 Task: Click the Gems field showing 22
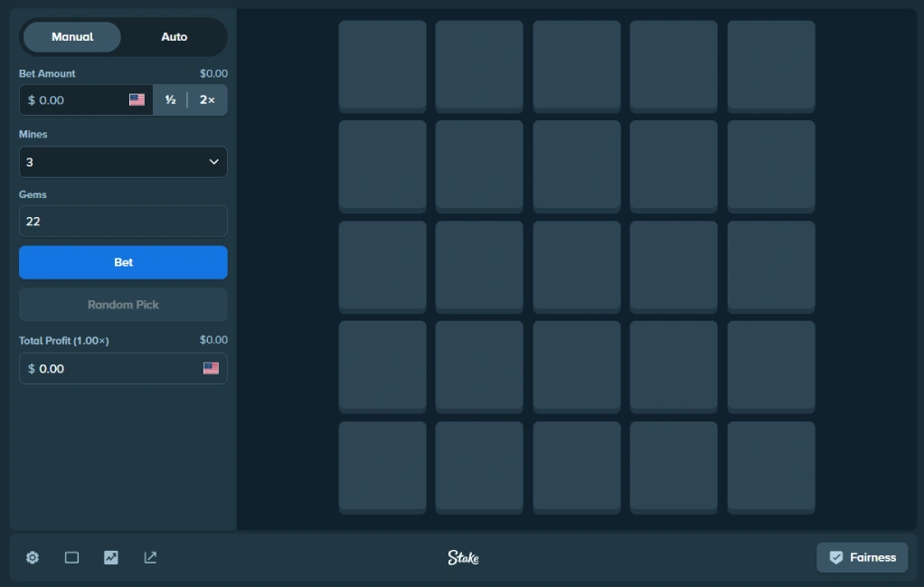123,221
